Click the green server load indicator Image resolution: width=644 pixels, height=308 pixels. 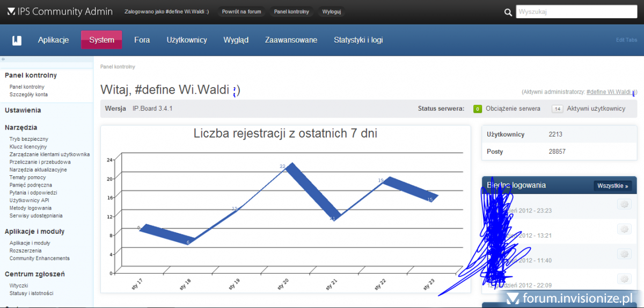click(x=477, y=109)
